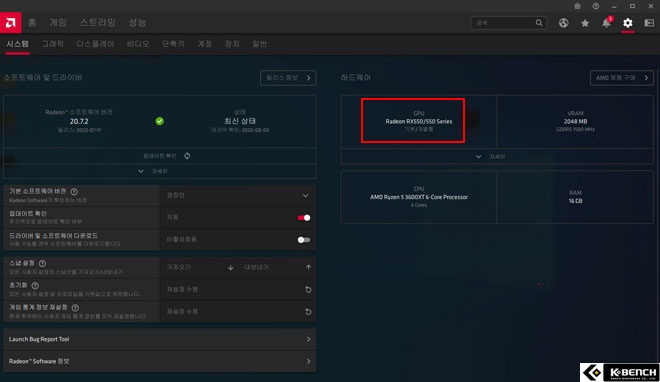Viewport: 660px width, 382px height.
Task: Click the red AMD logo
Action: (11, 23)
